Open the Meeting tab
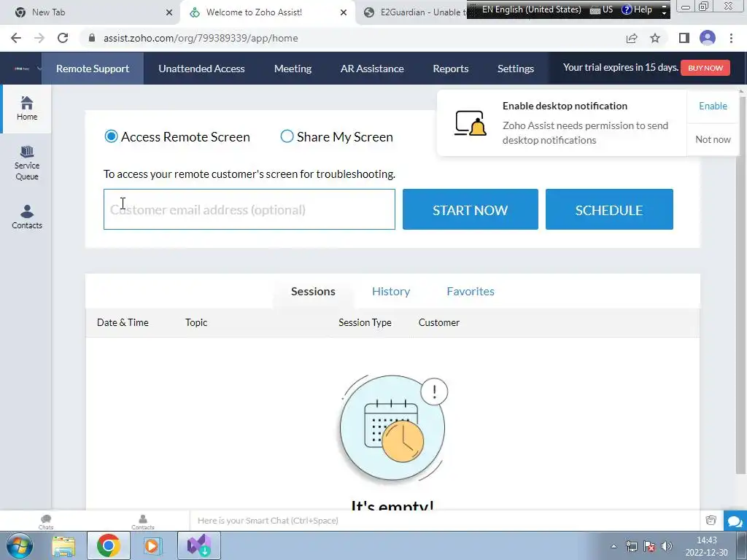747x560 pixels. (x=293, y=69)
